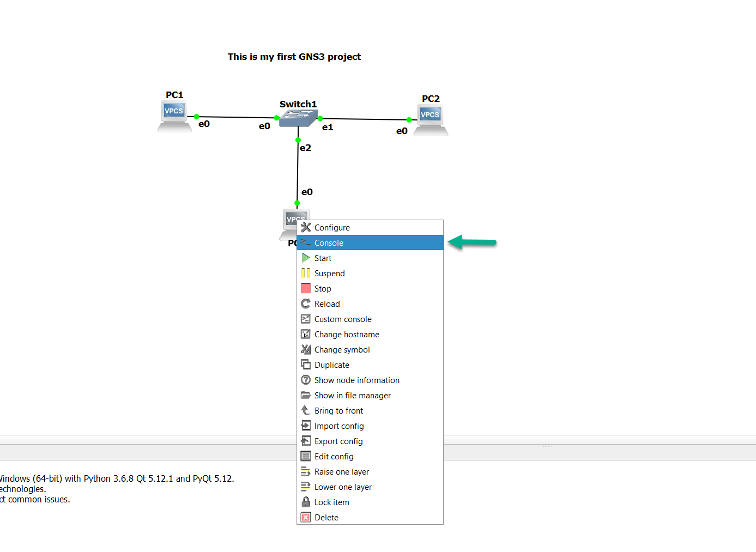
Task: Choose Suspend in the context menu
Action: click(370, 273)
